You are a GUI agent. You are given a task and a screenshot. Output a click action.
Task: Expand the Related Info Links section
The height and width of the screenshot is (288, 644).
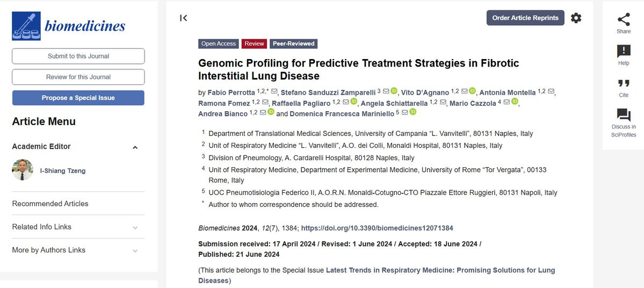click(x=135, y=227)
